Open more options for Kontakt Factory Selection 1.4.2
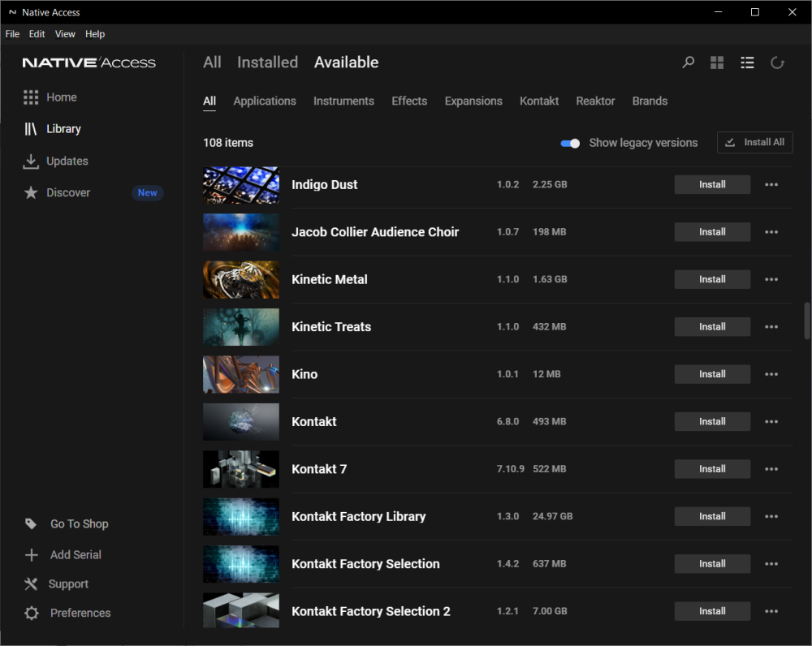This screenshot has width=812, height=646. point(771,564)
